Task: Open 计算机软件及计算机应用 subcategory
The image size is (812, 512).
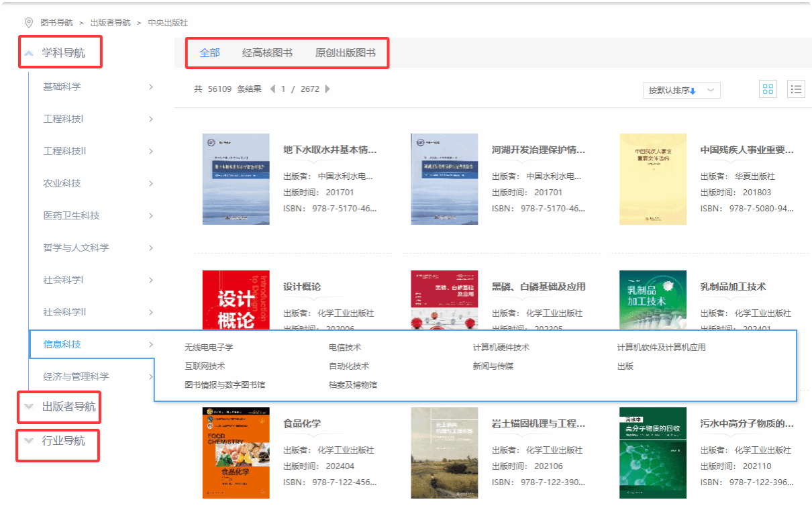Action: 661,348
